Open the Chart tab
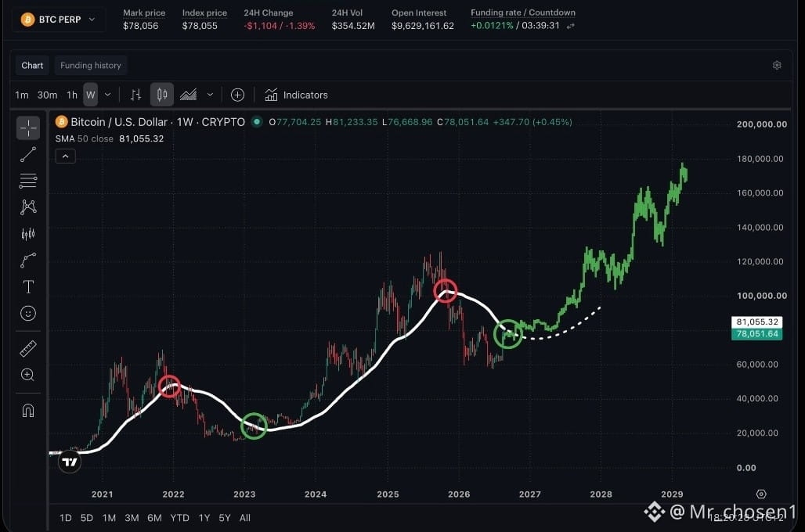805x532 pixels. pos(32,66)
